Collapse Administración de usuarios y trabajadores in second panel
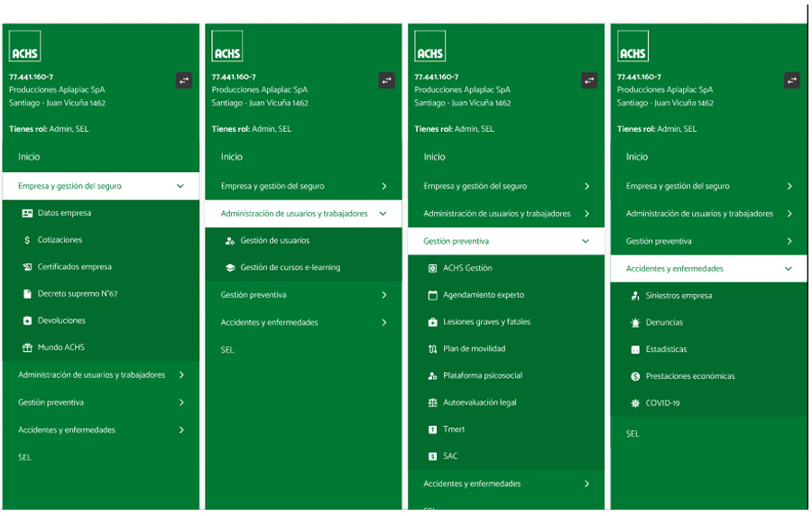 [303, 214]
